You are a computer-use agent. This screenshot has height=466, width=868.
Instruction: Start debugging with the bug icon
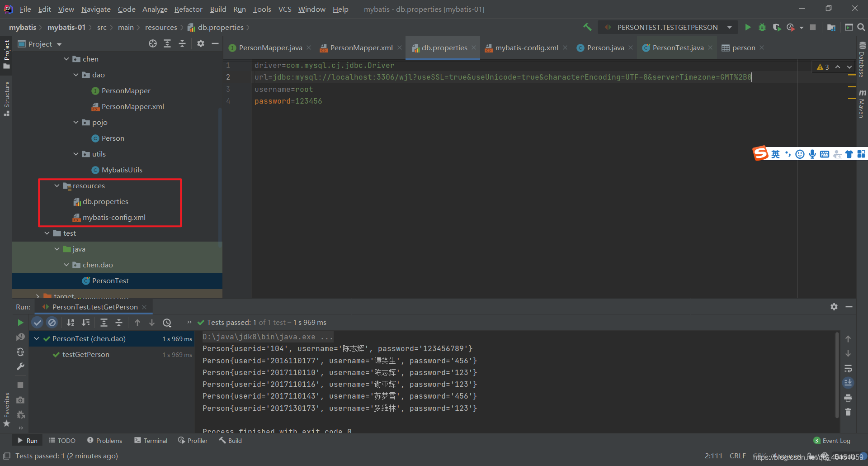[x=762, y=27]
